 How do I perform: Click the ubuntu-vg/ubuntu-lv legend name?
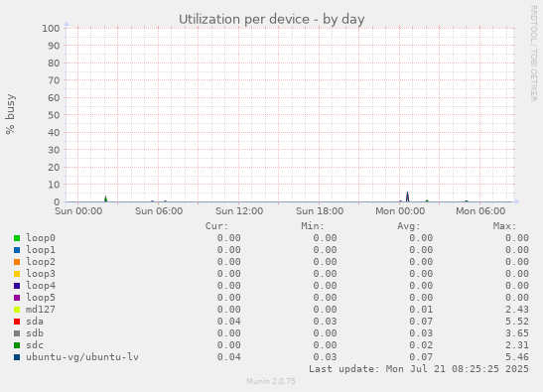tap(82, 357)
